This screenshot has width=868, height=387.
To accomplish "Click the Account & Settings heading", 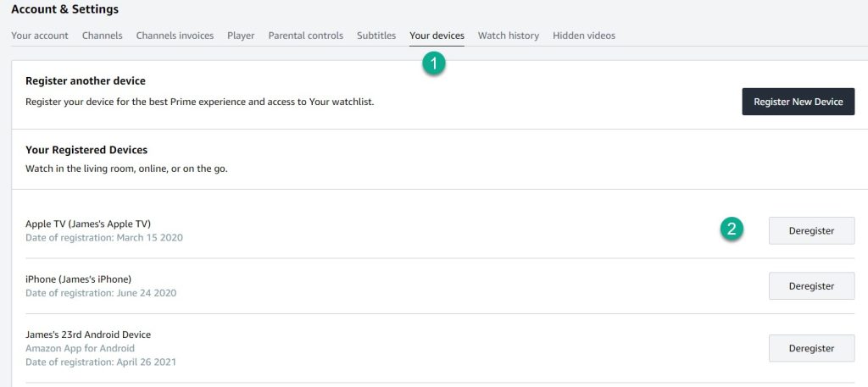I will pos(64,9).
